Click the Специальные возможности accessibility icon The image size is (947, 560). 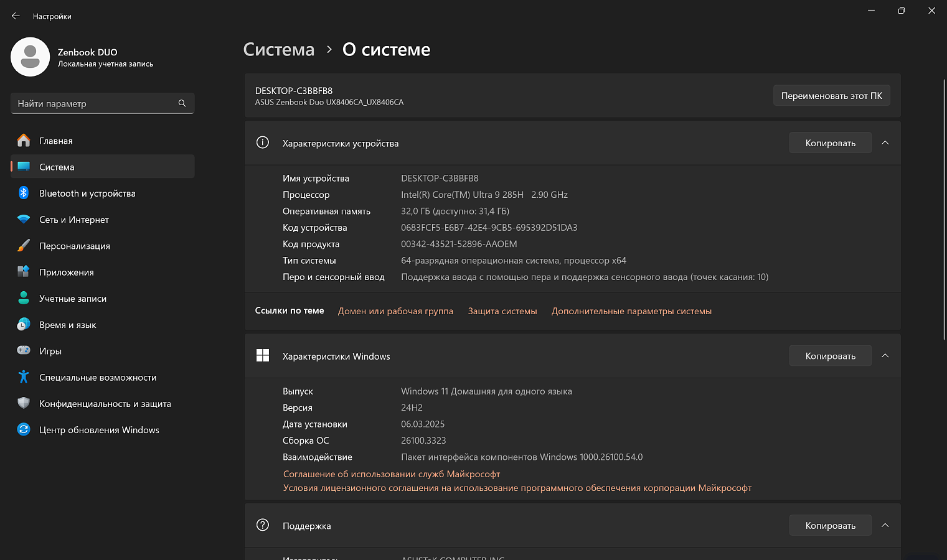click(x=24, y=377)
